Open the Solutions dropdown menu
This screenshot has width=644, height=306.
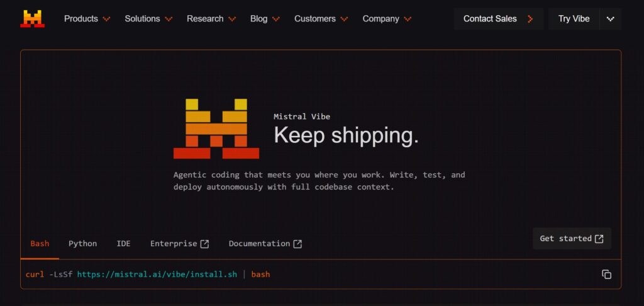click(x=148, y=19)
